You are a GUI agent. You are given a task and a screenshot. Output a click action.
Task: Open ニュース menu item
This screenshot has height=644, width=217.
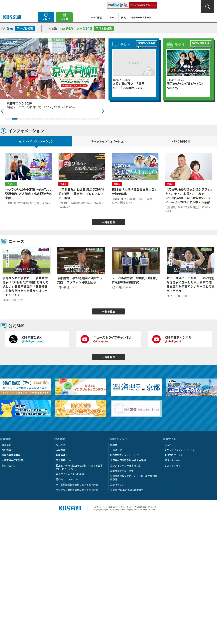[111, 18]
